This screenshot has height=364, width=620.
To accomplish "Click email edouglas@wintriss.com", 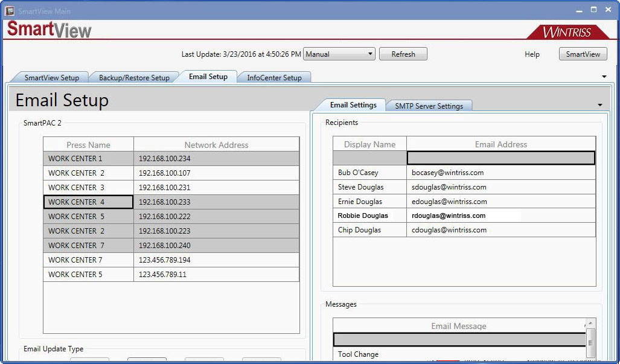I will [449, 202].
